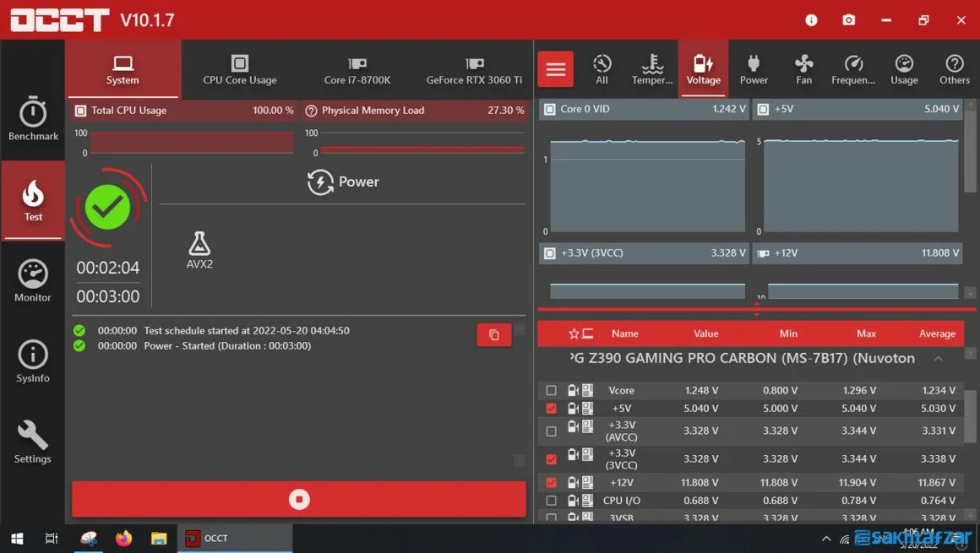Viewport: 980px width, 553px height.
Task: Check the CPU I/O row checkbox
Action: pyautogui.click(x=551, y=501)
